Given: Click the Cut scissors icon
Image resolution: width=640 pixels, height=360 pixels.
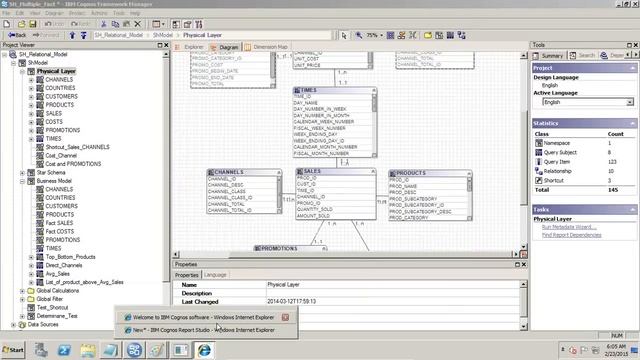Looking at the screenshot, I should (x=104, y=24).
